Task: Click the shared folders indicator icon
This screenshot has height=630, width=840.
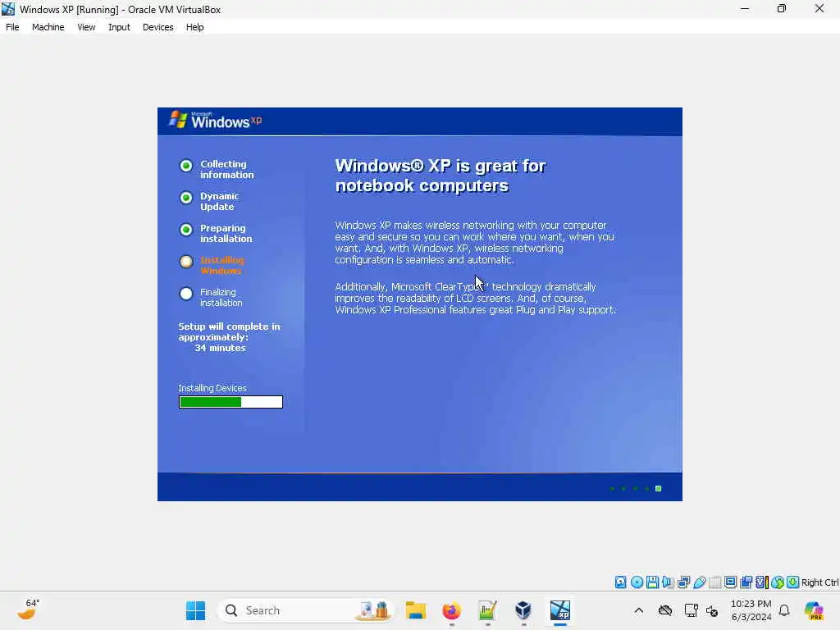Action: pos(714,582)
